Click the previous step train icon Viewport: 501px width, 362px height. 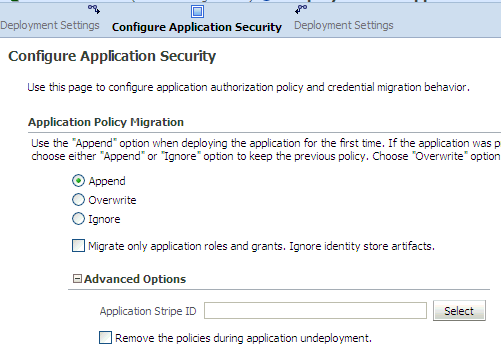click(94, 9)
